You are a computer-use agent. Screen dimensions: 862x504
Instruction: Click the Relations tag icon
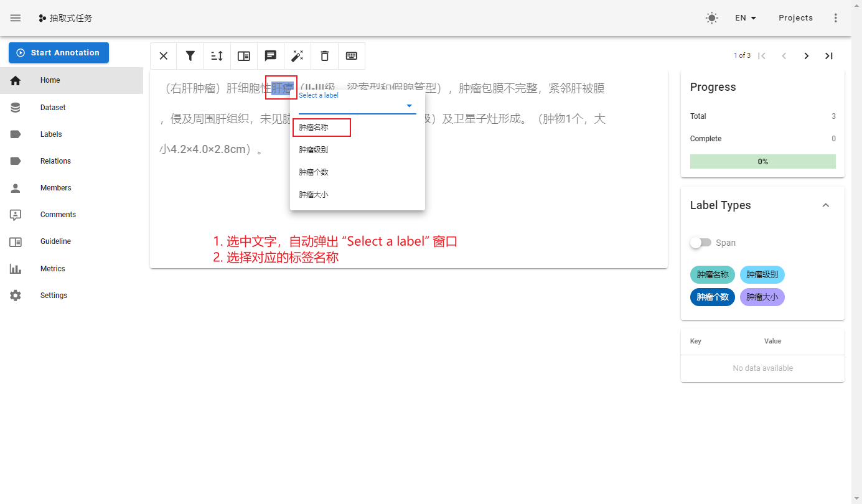(x=16, y=161)
